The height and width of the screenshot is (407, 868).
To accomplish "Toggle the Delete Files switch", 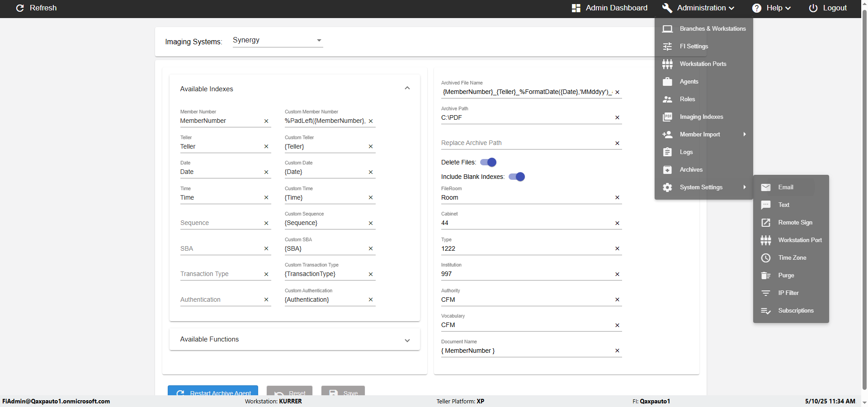I will 488,162.
